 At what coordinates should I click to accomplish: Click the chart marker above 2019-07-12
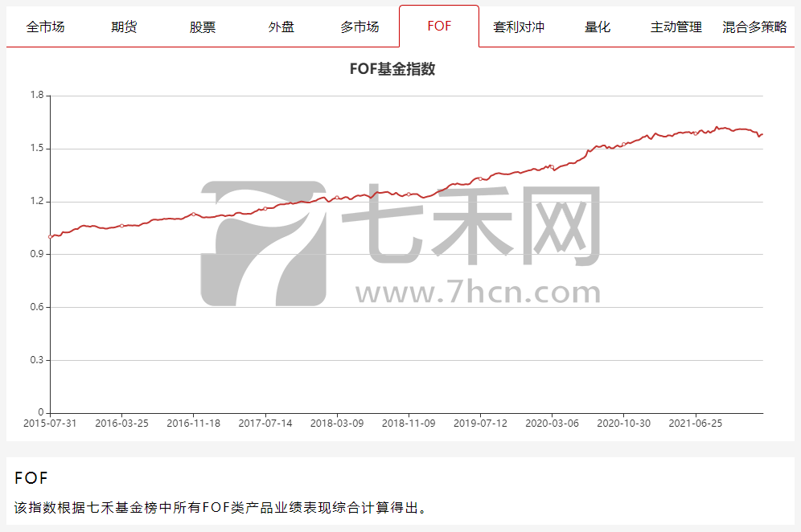pyautogui.click(x=480, y=178)
